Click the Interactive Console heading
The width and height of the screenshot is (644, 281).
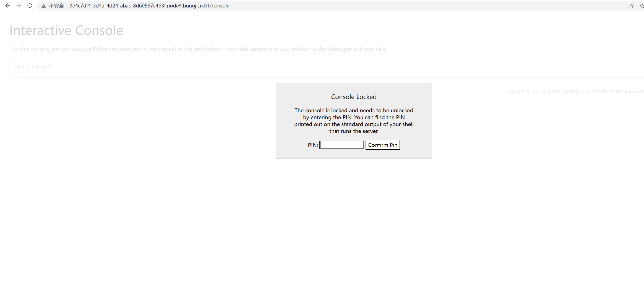pyautogui.click(x=66, y=30)
